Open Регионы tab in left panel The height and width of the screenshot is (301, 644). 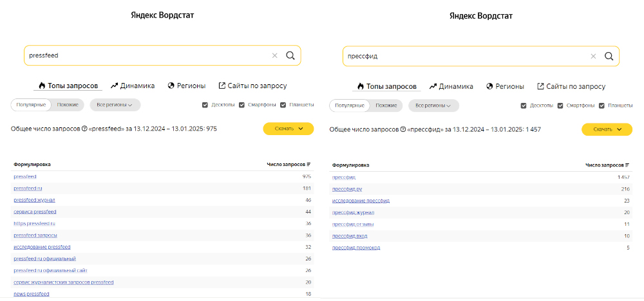(187, 86)
